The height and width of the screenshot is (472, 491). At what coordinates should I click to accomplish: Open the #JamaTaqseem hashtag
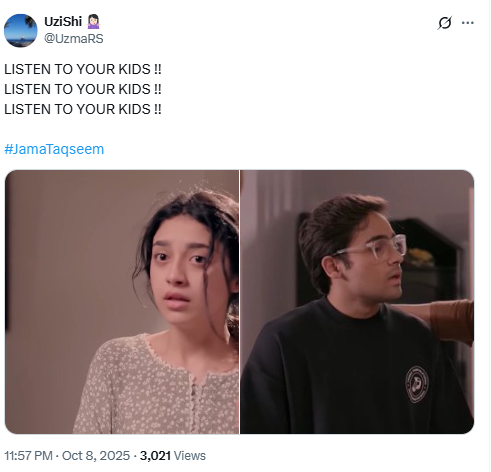click(x=54, y=149)
